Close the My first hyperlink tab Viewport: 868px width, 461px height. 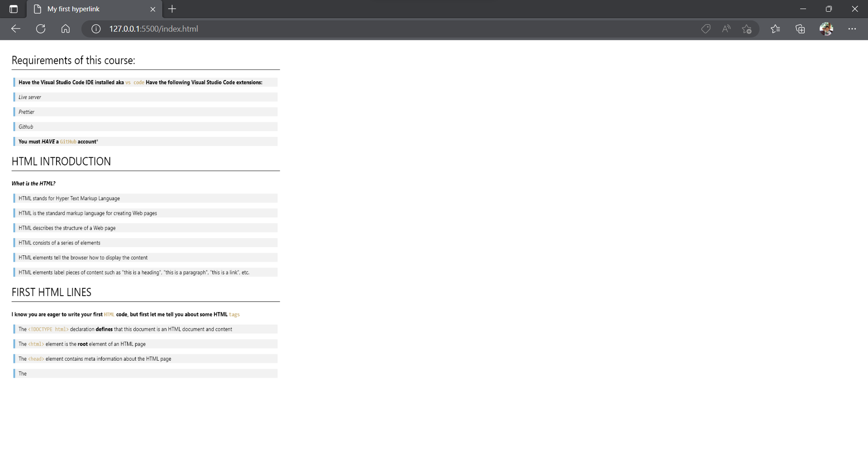tap(153, 9)
